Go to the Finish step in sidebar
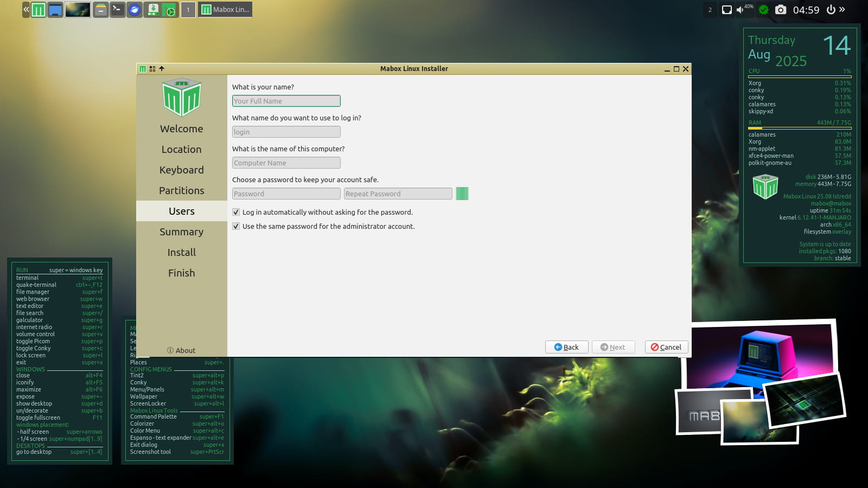Screen dimensions: 868x488 pyautogui.click(x=182, y=273)
